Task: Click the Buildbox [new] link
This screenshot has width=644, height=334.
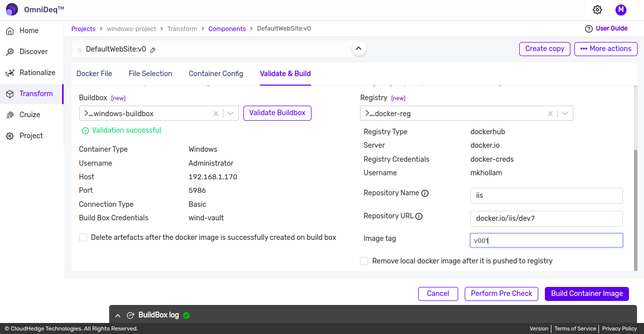Action: 118,98
